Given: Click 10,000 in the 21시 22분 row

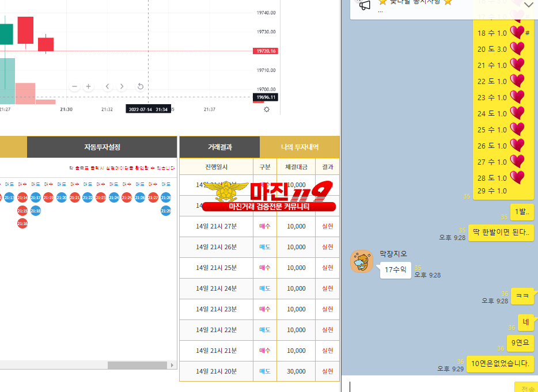Looking at the screenshot, I should [x=296, y=330].
